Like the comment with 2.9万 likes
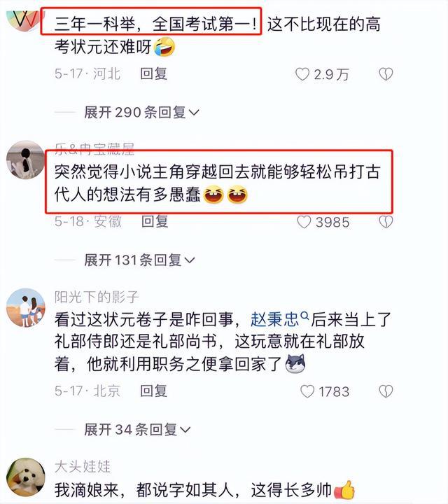 pos(302,74)
